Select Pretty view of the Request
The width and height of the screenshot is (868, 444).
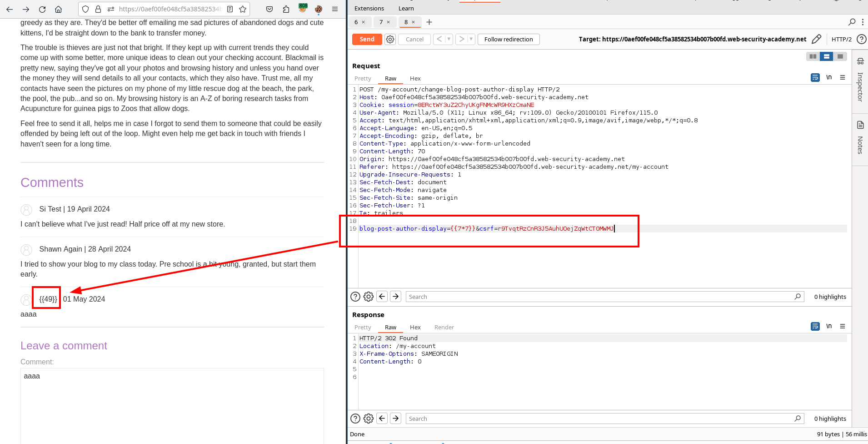click(x=363, y=79)
